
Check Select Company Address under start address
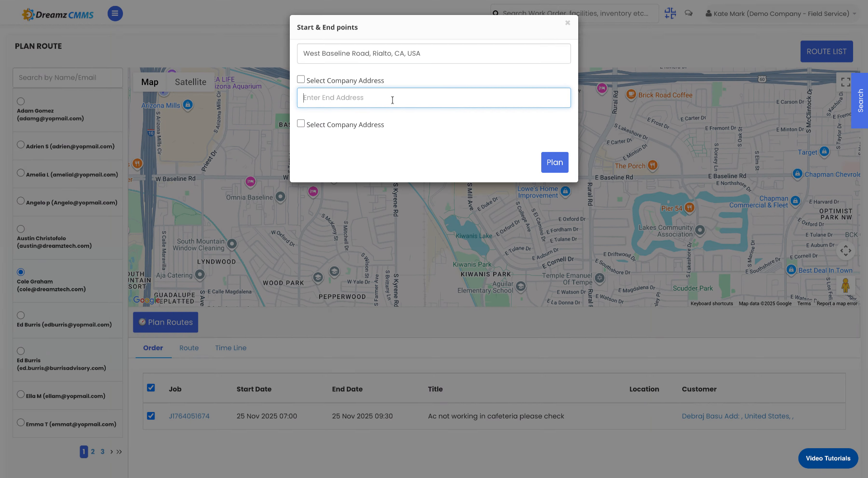pyautogui.click(x=301, y=79)
